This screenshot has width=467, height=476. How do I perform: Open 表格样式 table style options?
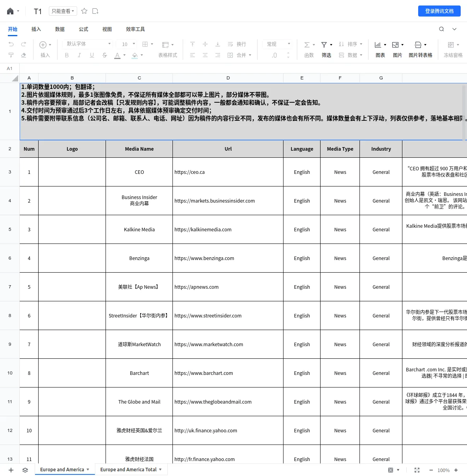168,50
